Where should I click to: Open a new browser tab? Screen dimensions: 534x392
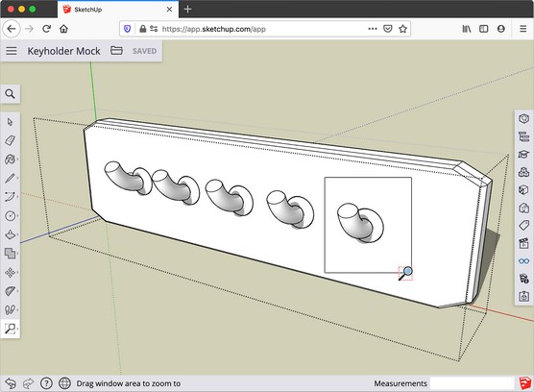click(187, 10)
